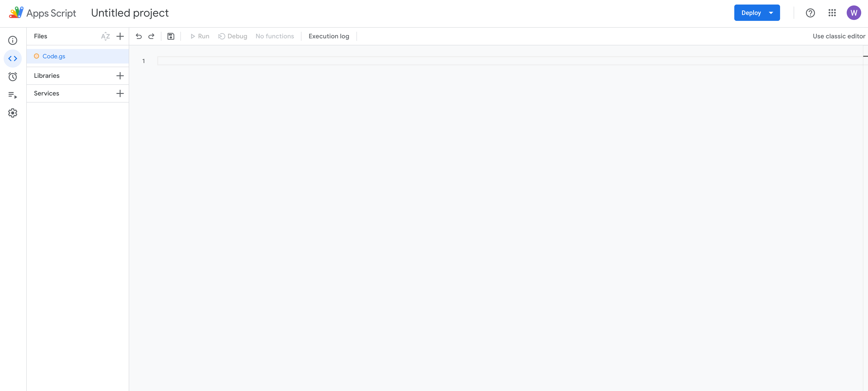Image resolution: width=868 pixels, height=391 pixels.
Task: Click the Overview info icon
Action: 13,40
